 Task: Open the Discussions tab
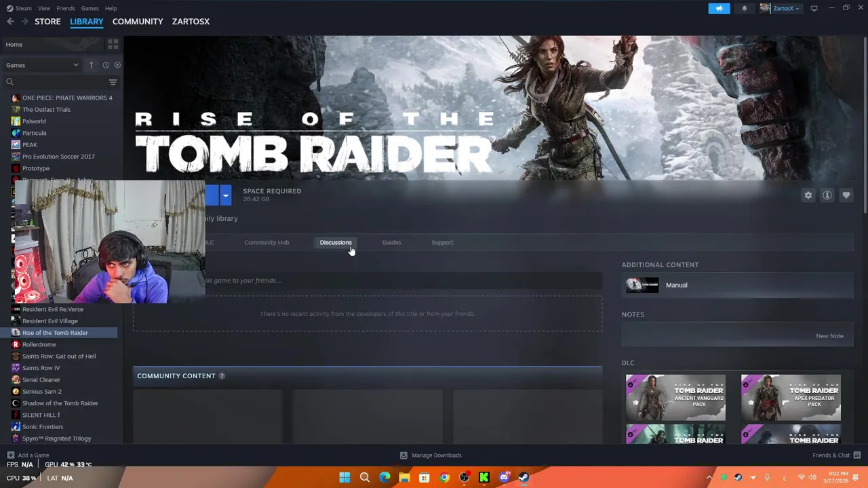pos(336,242)
